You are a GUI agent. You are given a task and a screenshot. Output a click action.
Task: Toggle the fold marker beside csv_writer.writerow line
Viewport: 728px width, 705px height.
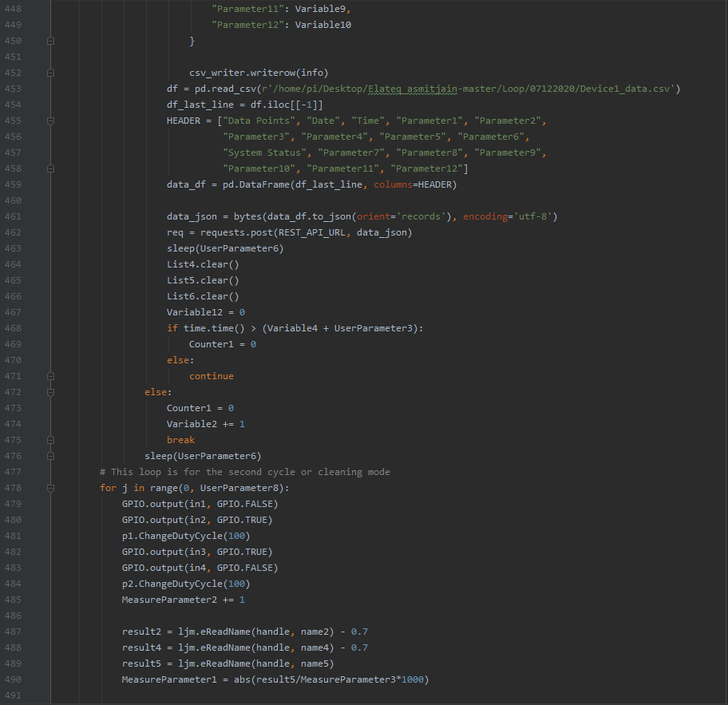pyautogui.click(x=50, y=73)
